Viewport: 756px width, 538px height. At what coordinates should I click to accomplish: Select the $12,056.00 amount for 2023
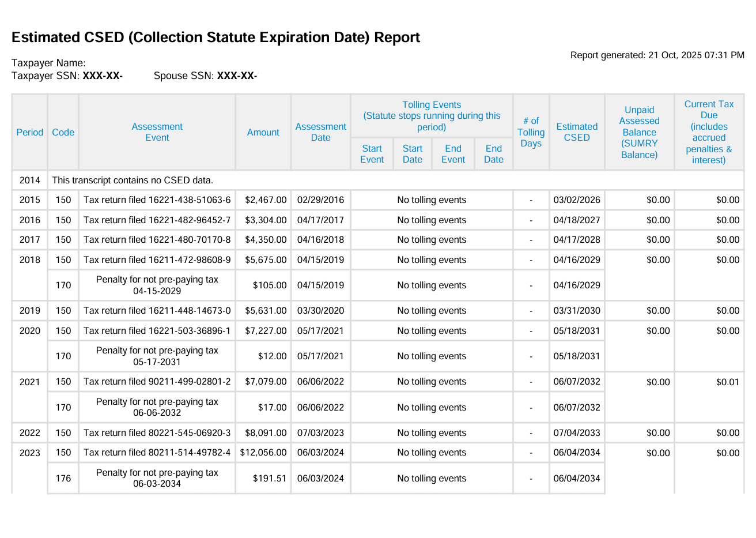coord(263,453)
